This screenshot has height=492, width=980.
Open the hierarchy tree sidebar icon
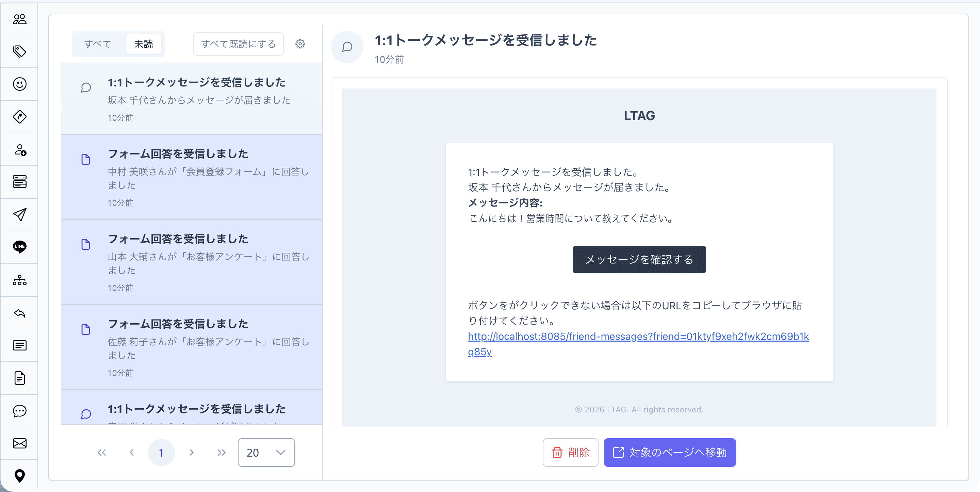pyautogui.click(x=19, y=280)
